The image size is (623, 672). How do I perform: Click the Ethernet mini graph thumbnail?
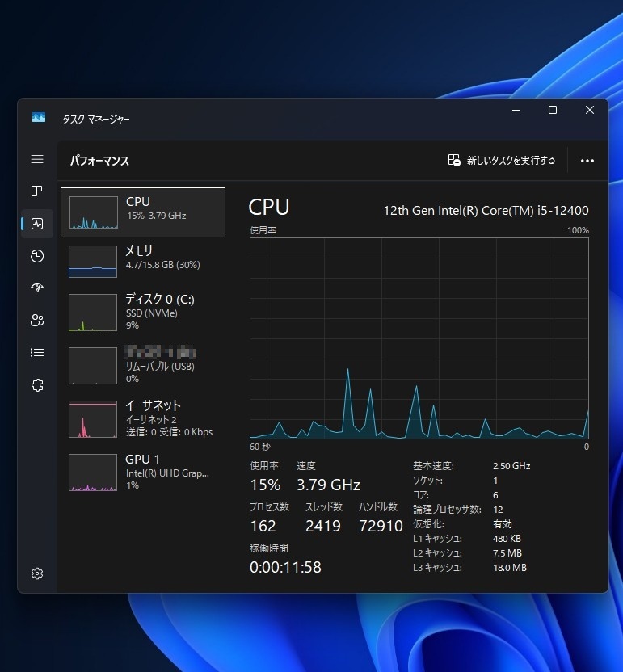(x=93, y=419)
